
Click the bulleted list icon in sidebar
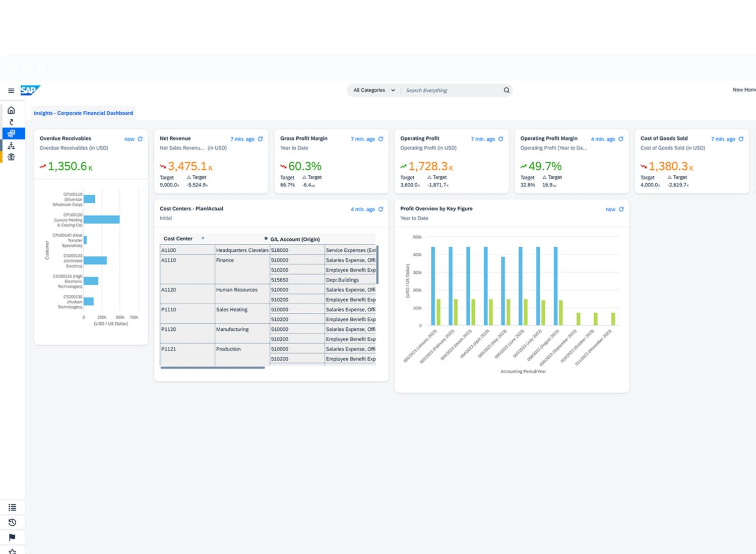[12, 508]
